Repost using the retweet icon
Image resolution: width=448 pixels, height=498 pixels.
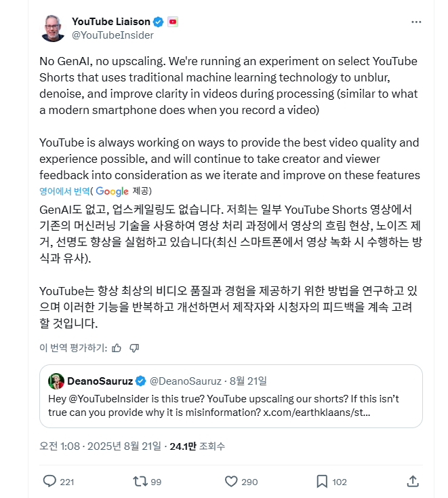tap(139, 482)
